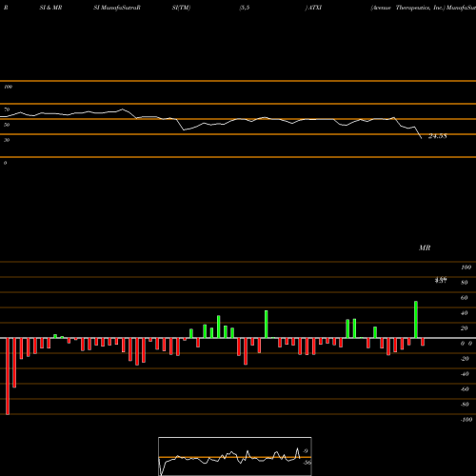Open the mini RSI overview chart at bottom
The height and width of the screenshot is (476, 476).
point(235,456)
